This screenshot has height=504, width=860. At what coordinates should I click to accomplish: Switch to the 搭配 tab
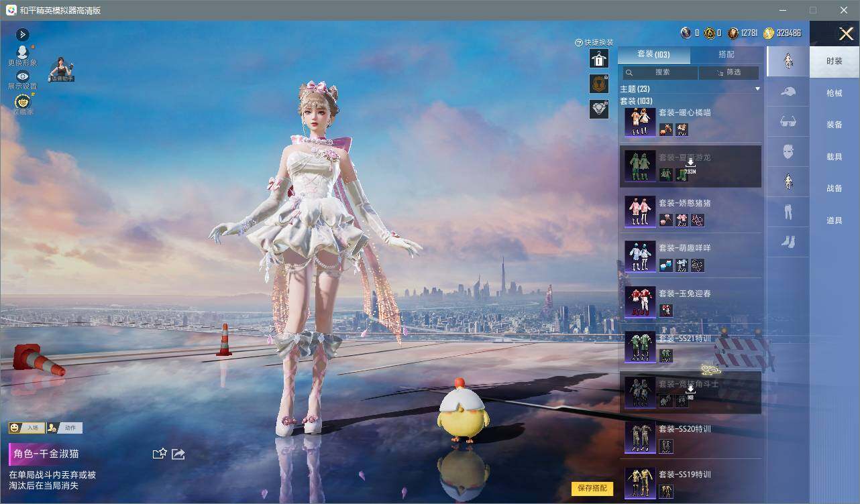(x=727, y=54)
